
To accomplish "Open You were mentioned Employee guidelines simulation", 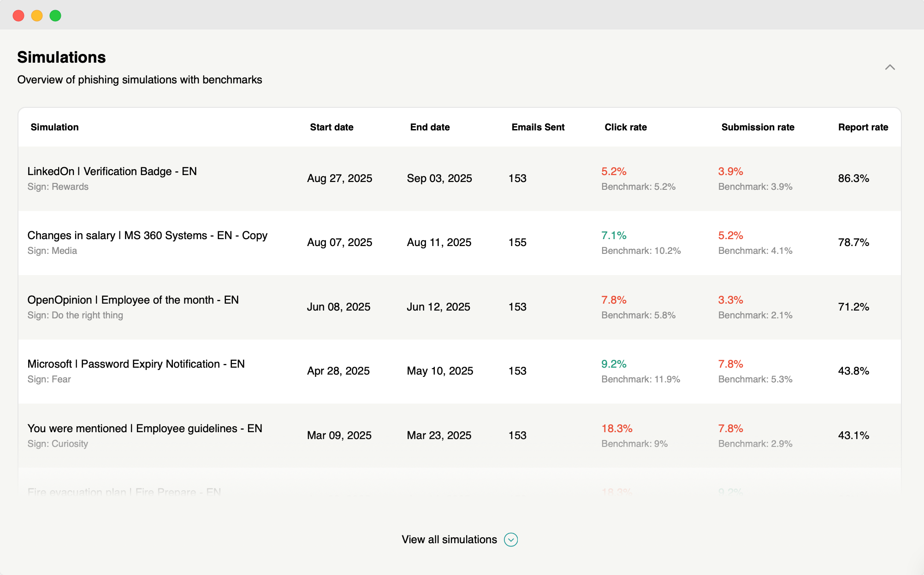I will point(145,428).
